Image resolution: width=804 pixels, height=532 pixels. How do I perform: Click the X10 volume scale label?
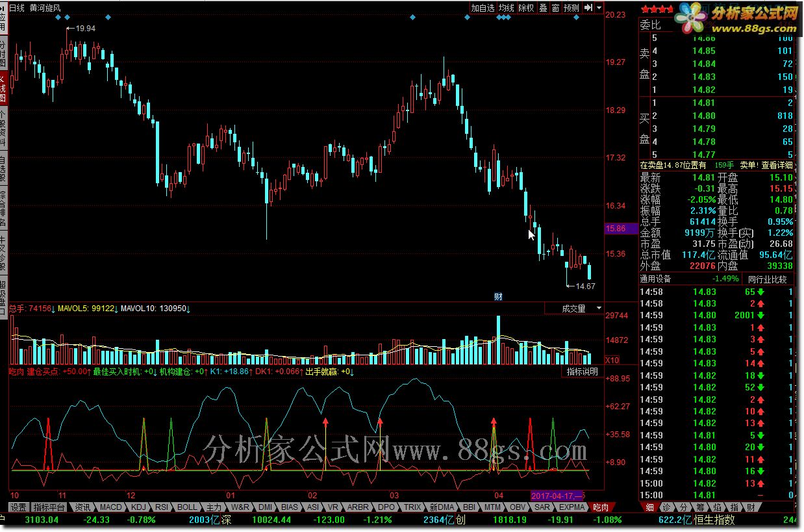(x=612, y=360)
